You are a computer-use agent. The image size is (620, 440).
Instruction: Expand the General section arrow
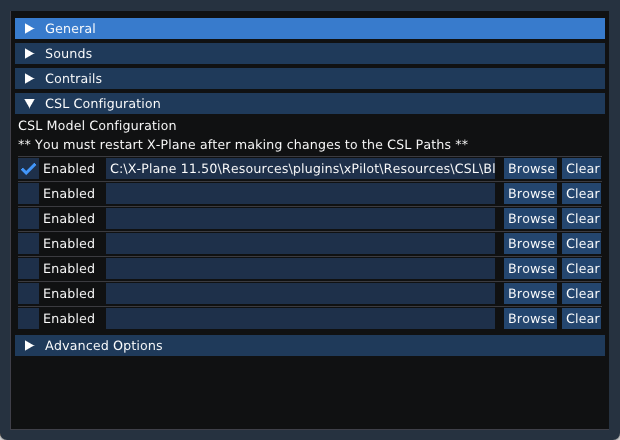29,28
